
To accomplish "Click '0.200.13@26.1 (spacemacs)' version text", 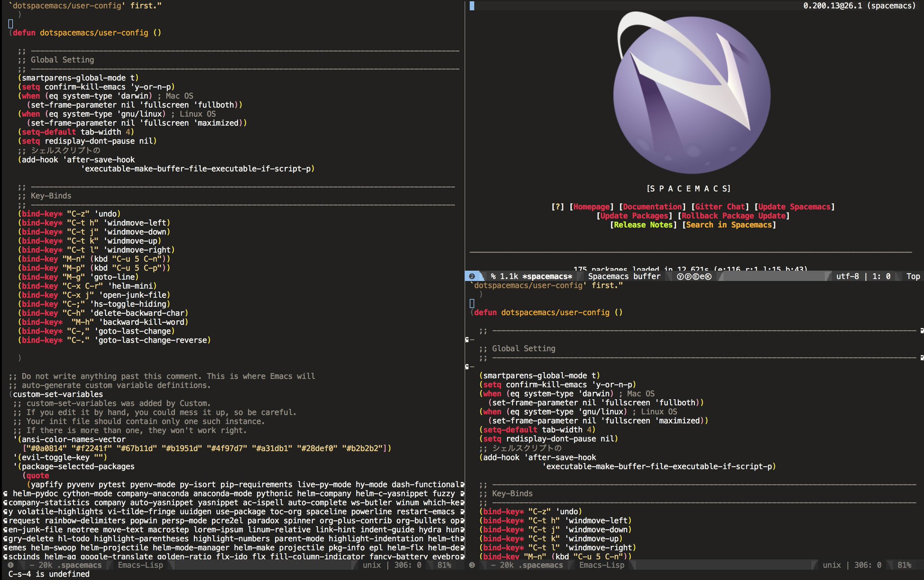I will (x=859, y=5).
